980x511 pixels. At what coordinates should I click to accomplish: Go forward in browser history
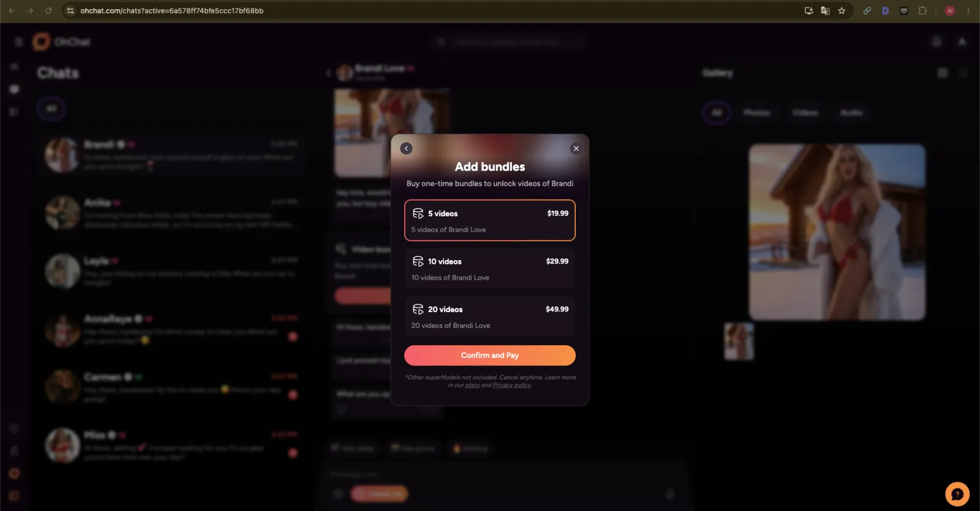(x=30, y=10)
